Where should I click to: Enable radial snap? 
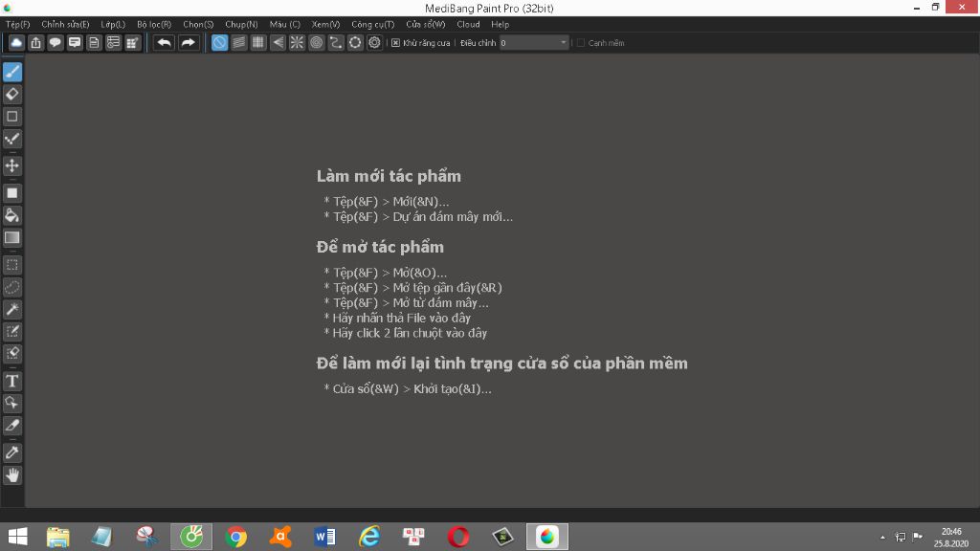(297, 42)
